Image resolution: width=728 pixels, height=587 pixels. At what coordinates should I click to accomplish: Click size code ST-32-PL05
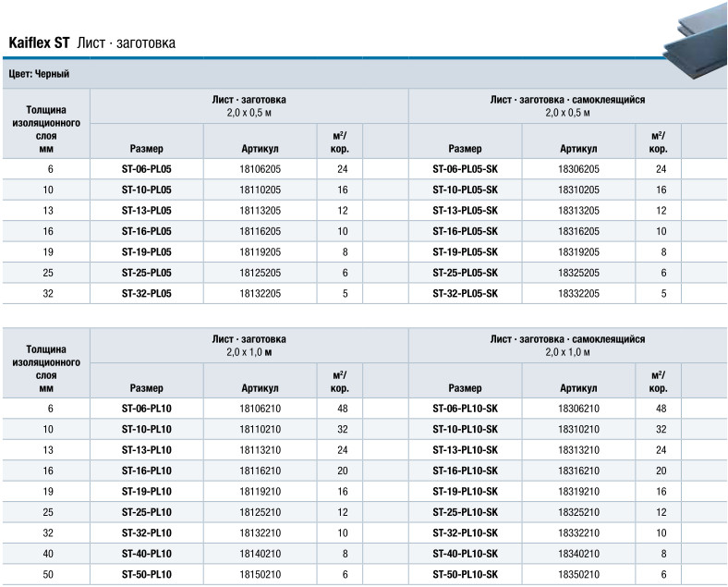point(147,294)
